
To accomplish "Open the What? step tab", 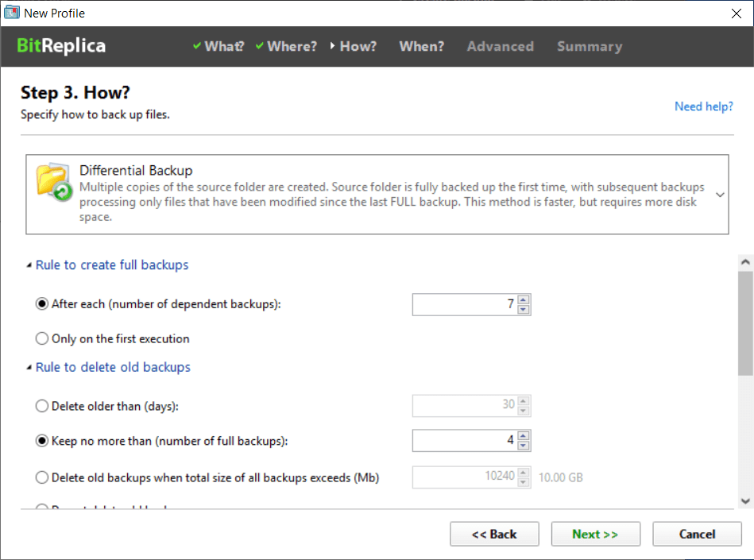I will coord(218,46).
